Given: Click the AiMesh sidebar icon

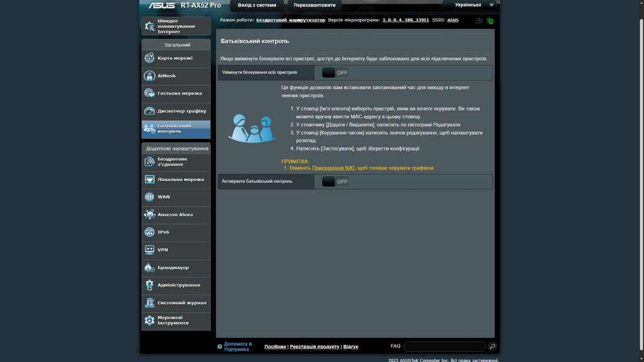Looking at the screenshot, I should click(149, 76).
